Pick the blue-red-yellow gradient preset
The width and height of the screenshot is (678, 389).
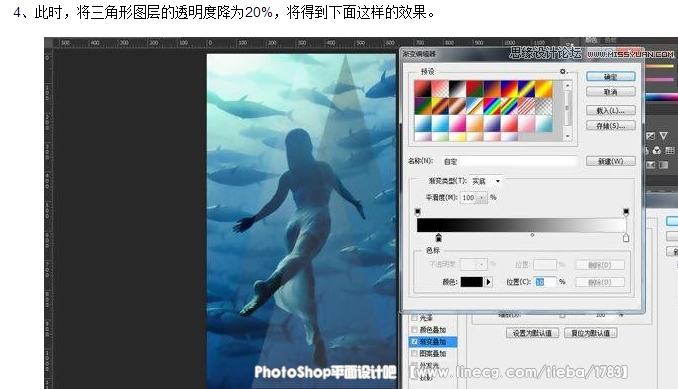pyautogui.click(x=509, y=89)
